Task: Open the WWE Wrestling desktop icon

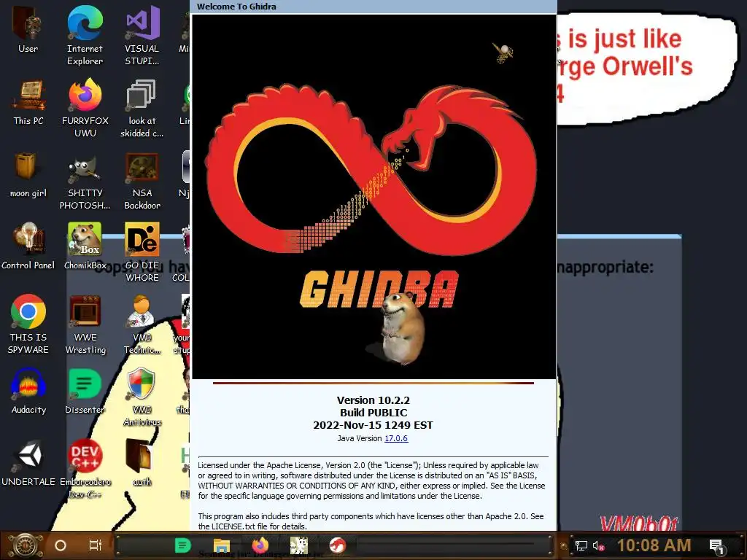Action: click(x=85, y=324)
